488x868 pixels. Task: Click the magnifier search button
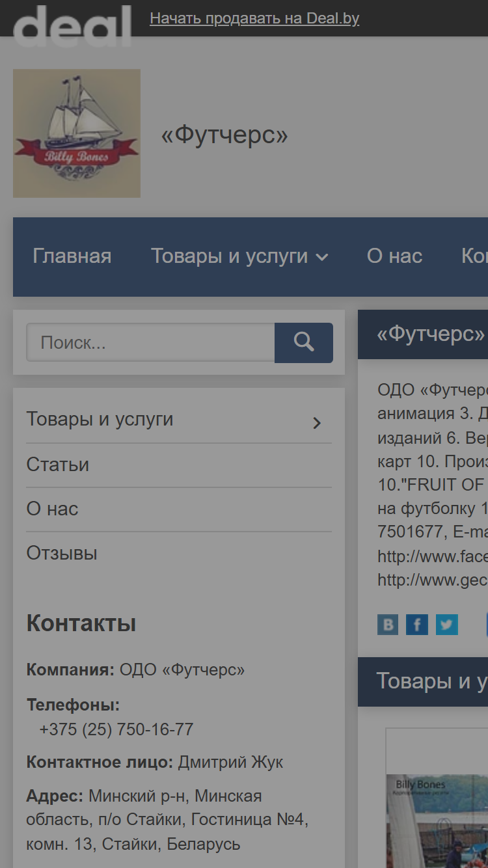tap(304, 343)
